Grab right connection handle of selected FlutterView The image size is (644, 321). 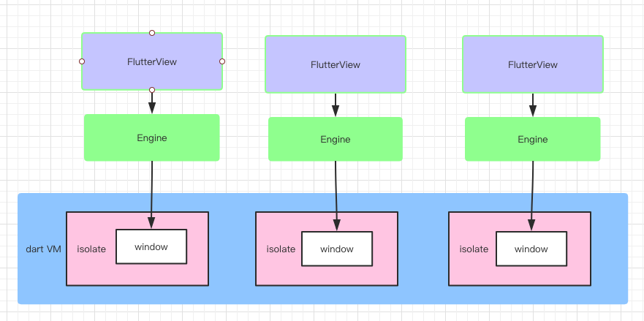point(222,61)
